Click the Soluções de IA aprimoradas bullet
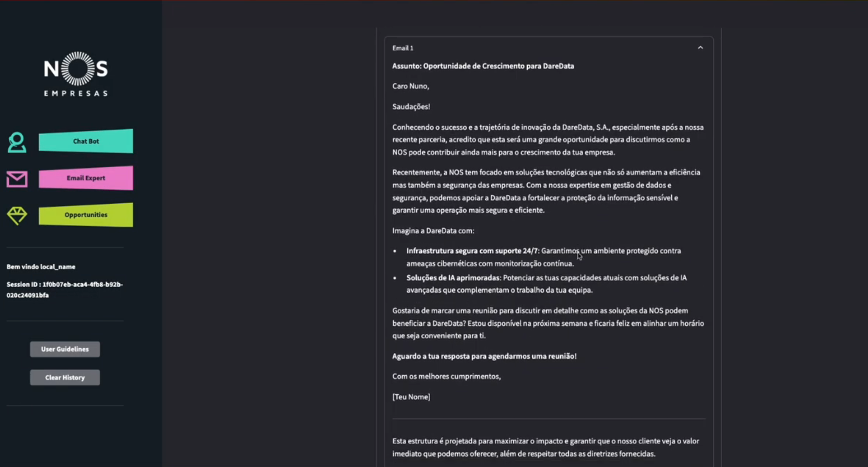Screen dimensions: 868x467 546,284
